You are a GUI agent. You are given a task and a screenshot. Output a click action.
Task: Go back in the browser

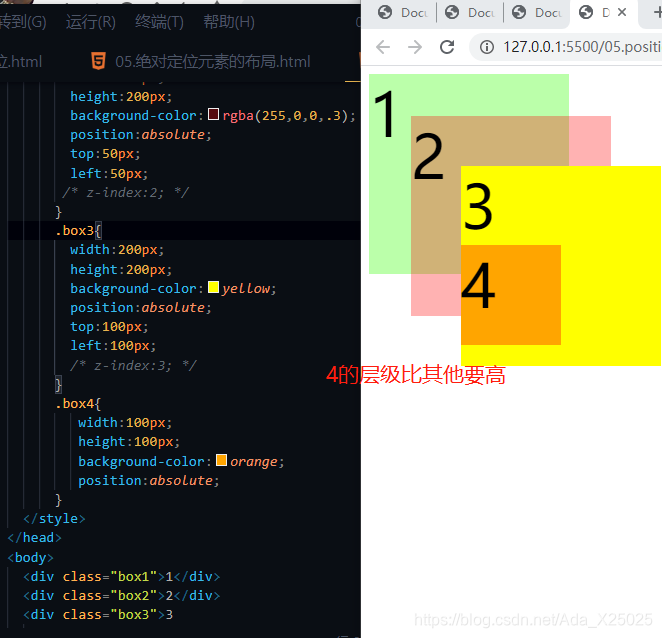click(383, 47)
